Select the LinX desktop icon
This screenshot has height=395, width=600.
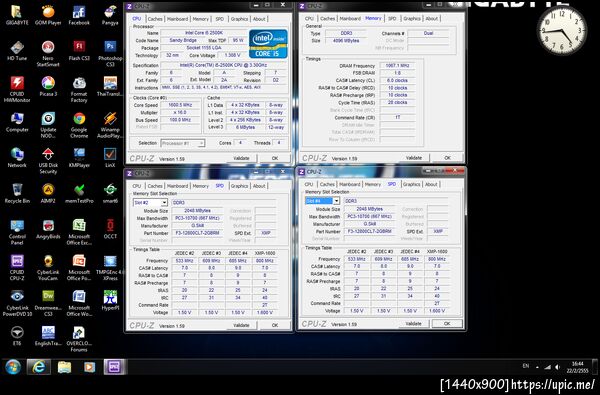click(110, 158)
